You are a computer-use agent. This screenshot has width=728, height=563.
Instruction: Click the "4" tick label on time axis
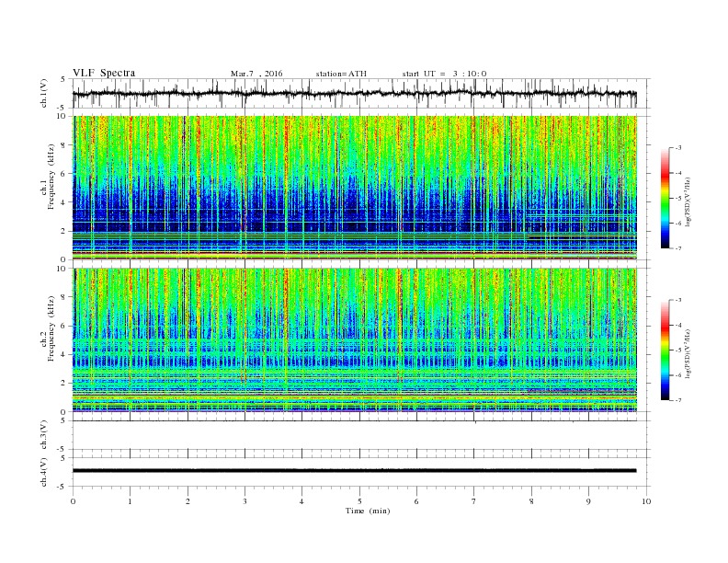click(302, 501)
